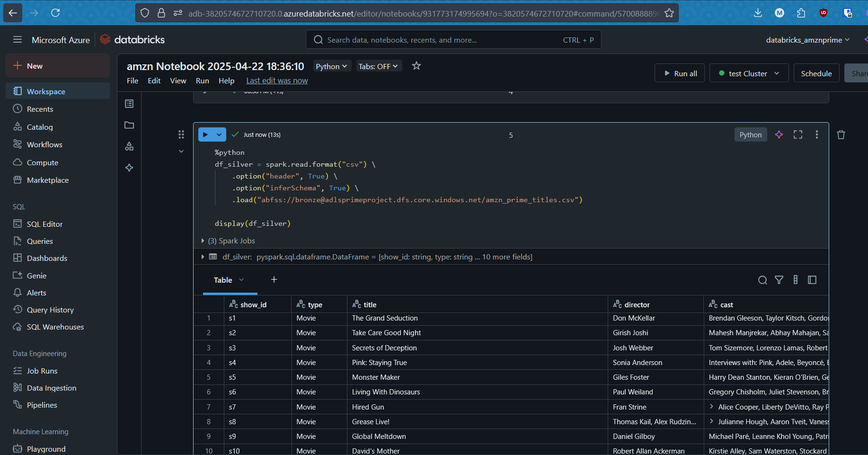
Task: Click the Schedule button
Action: click(816, 73)
